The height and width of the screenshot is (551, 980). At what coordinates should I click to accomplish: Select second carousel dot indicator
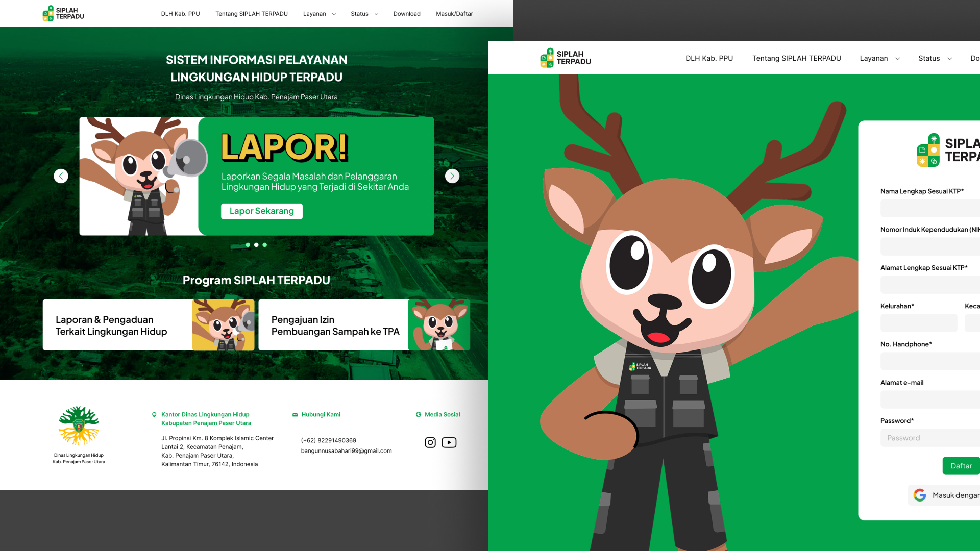(256, 245)
